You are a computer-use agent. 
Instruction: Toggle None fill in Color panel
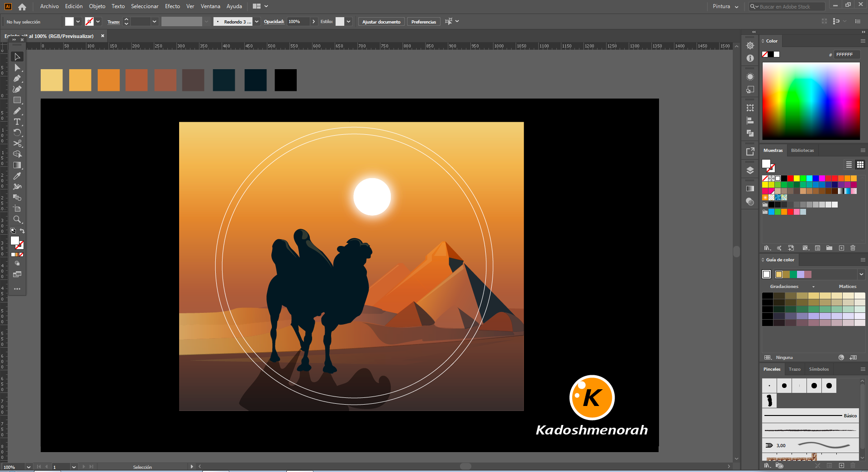tap(765, 54)
